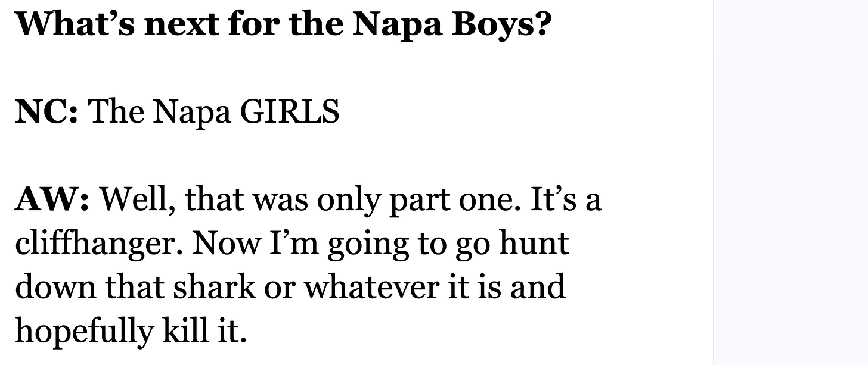Viewport: 868px width, 365px height.
Task: Click the bold "AW:" speaker label
Action: [52, 199]
